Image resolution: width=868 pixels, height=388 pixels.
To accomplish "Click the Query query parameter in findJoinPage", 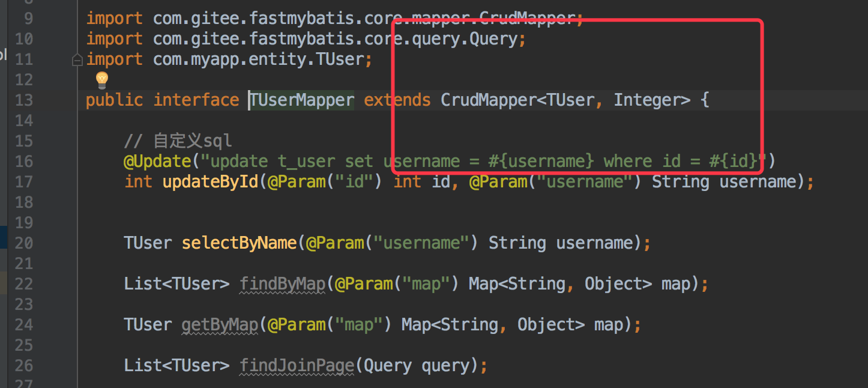I will (x=417, y=365).
